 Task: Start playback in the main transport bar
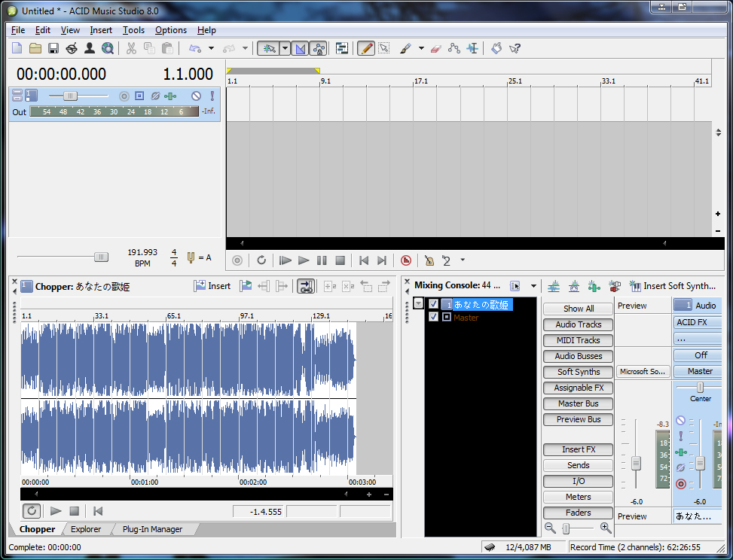click(304, 260)
